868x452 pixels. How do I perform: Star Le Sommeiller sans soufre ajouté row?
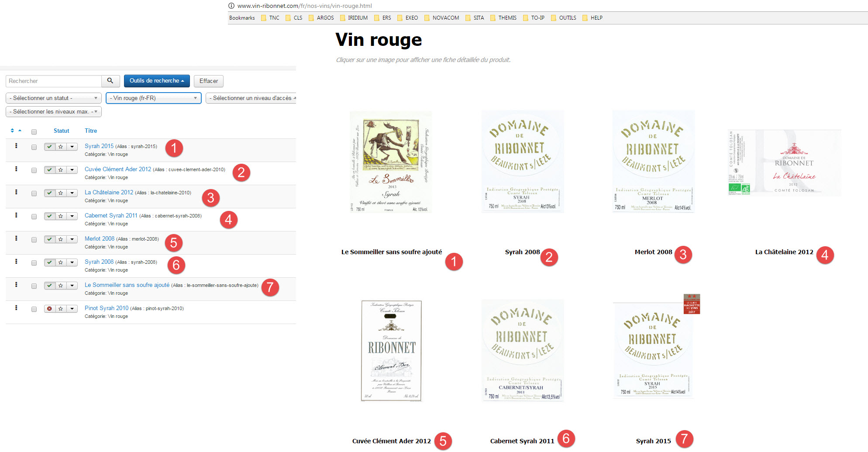pyautogui.click(x=61, y=286)
